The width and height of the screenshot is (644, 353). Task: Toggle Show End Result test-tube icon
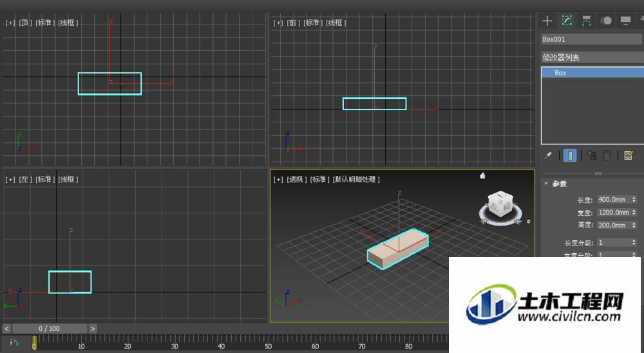pos(570,155)
